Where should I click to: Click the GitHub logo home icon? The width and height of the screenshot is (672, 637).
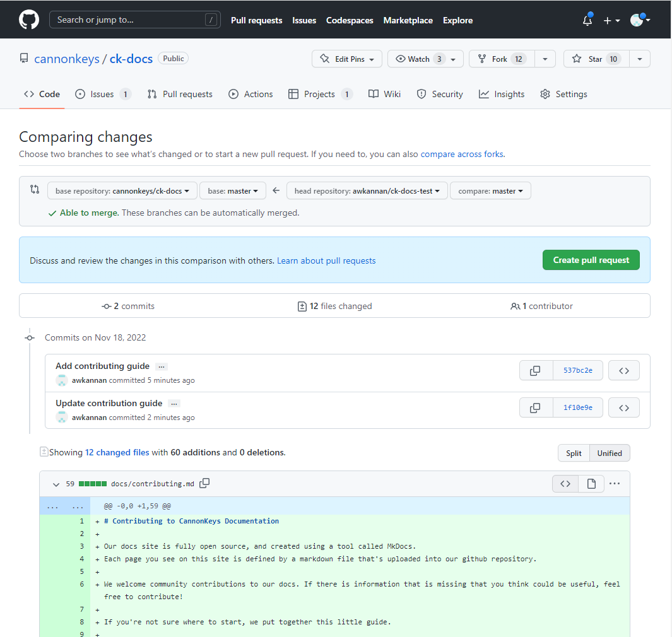(x=29, y=20)
